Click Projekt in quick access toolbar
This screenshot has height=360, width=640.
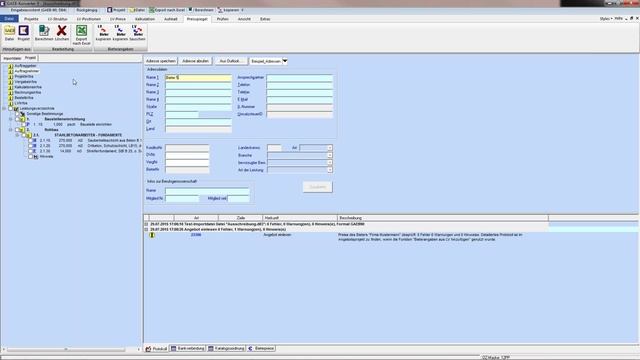tap(116, 10)
